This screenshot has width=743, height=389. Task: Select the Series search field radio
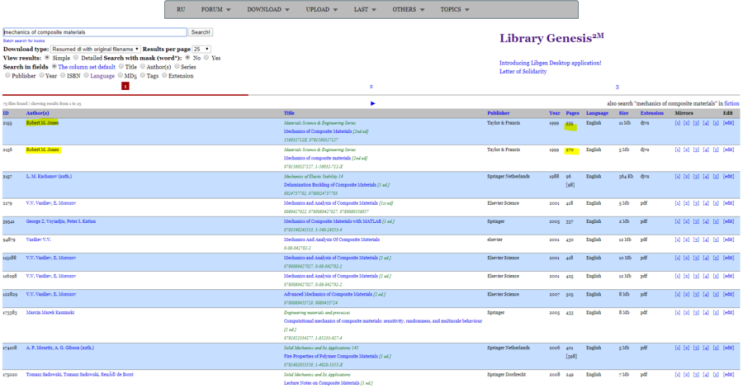(x=177, y=67)
